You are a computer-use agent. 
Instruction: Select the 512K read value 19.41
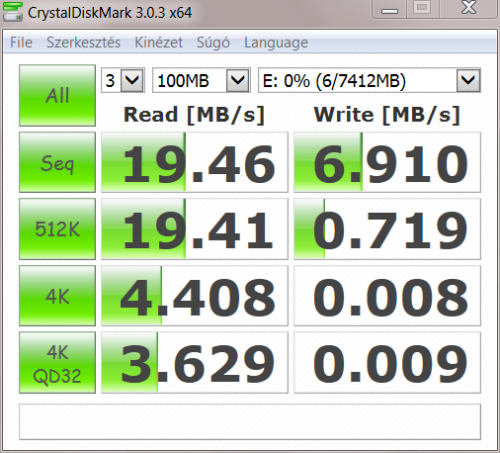(195, 229)
